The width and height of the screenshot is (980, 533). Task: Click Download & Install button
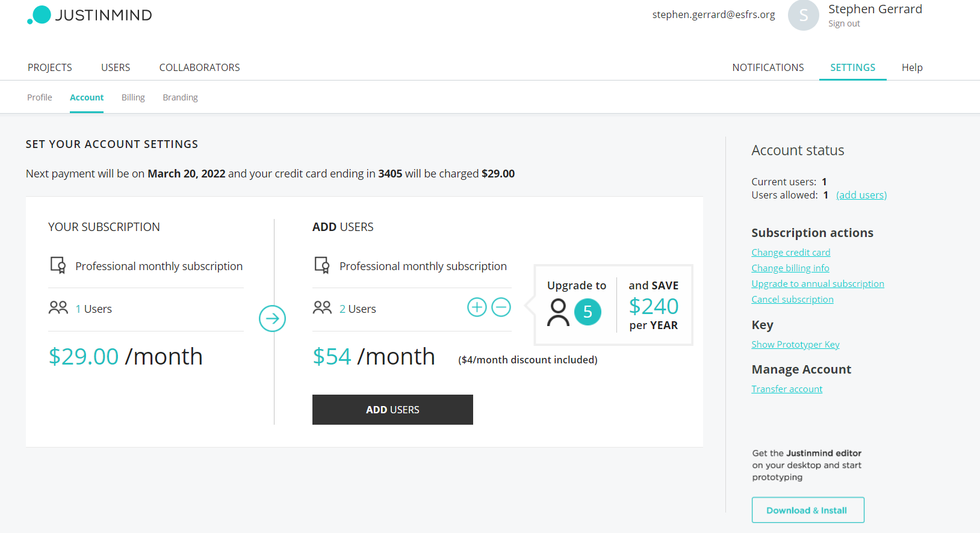(x=807, y=510)
